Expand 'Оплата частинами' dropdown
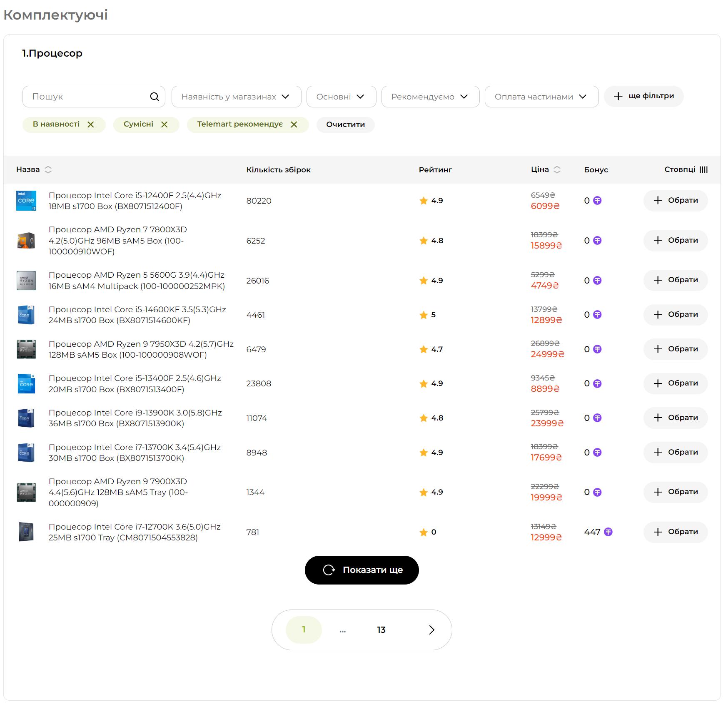 [541, 97]
